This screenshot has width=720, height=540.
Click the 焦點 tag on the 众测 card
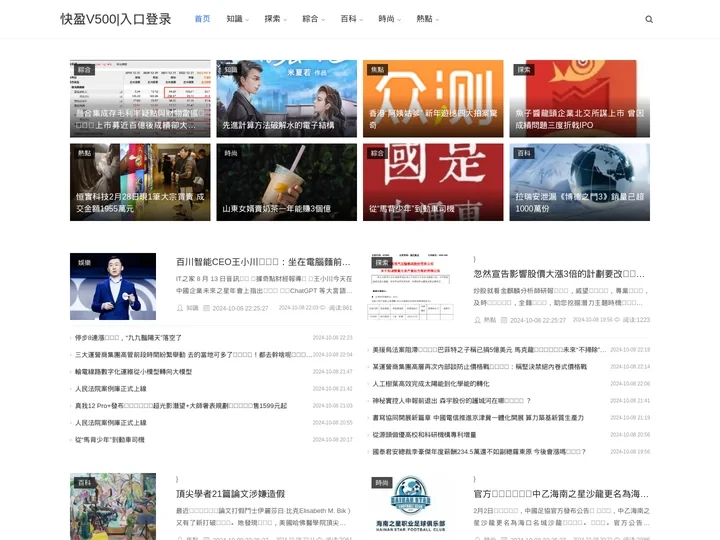tap(377, 69)
